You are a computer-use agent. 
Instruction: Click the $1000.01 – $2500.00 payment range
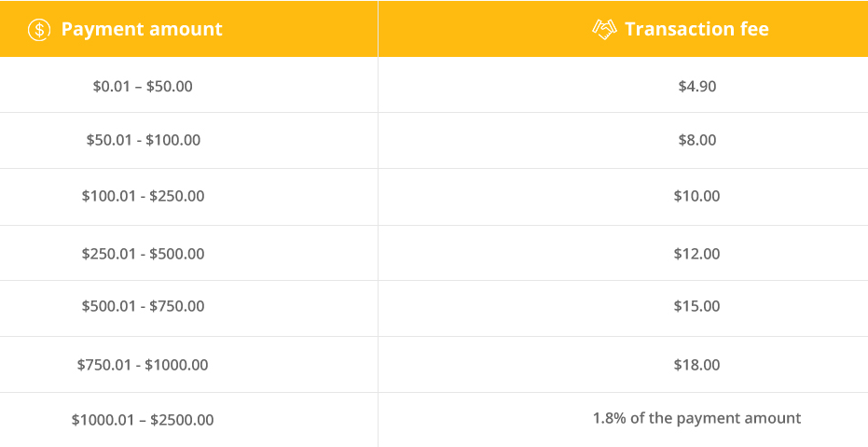[143, 420]
